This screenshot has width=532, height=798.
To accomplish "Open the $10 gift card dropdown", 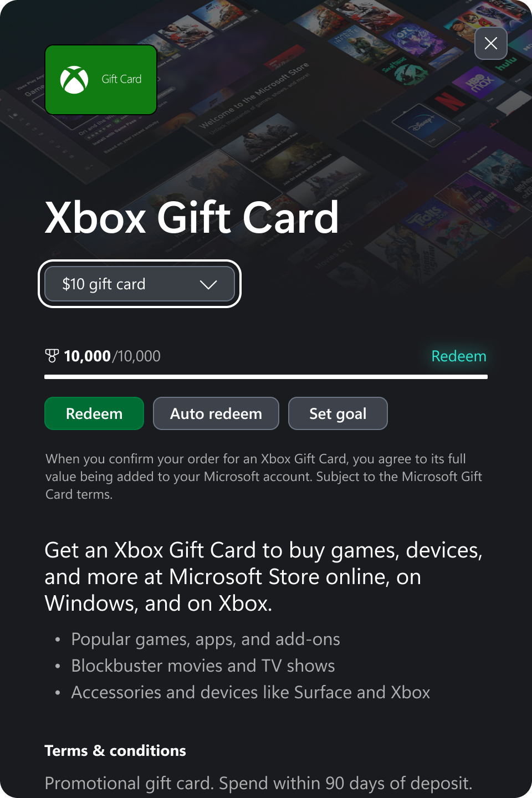I will pos(140,284).
